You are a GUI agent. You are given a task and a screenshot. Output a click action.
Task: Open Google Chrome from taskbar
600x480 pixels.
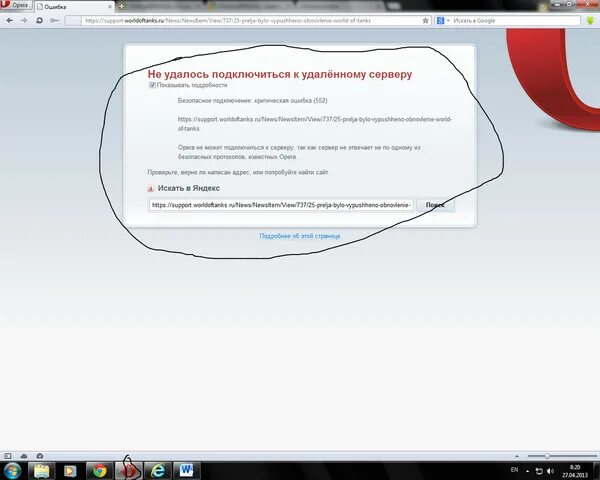[99, 471]
